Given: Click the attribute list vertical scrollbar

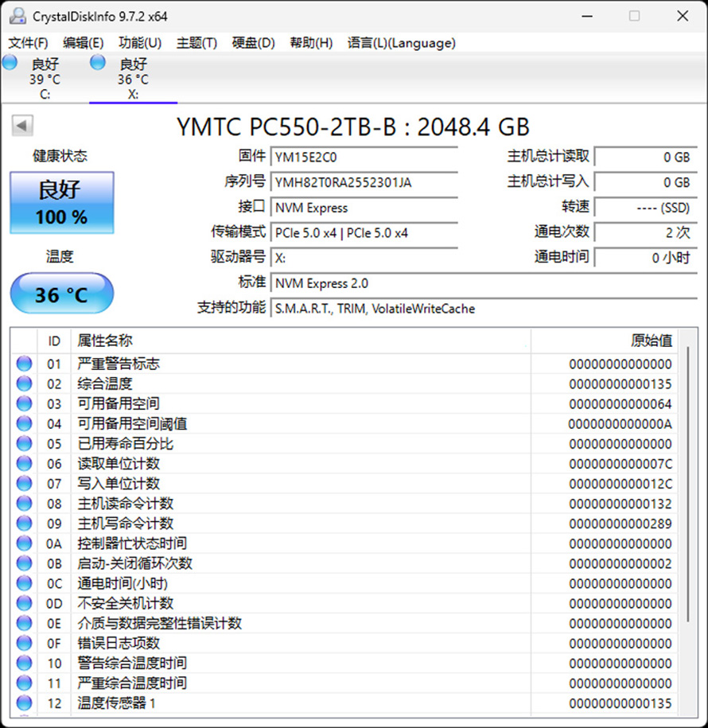Looking at the screenshot, I should pos(687,477).
